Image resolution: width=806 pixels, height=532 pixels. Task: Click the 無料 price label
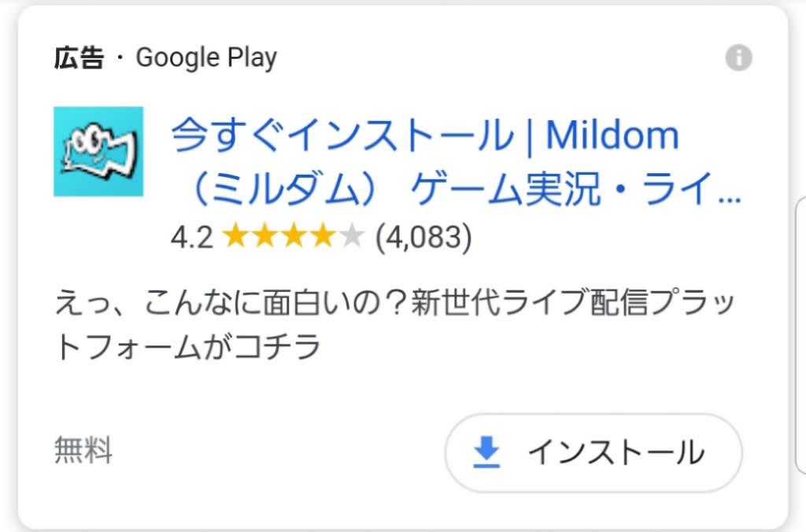(x=83, y=449)
